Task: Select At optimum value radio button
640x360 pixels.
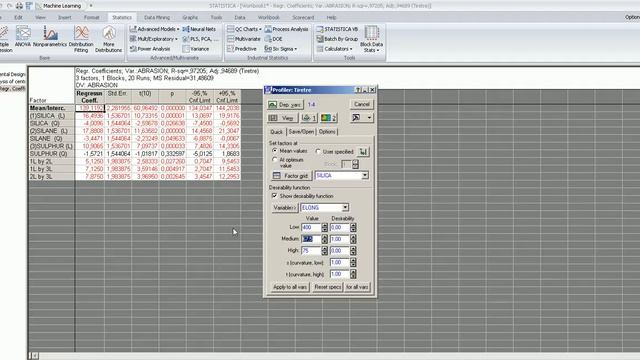Action: 275,160
